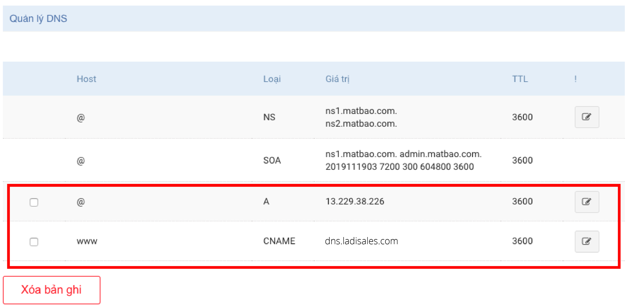Edit the NS record for @
644x307 pixels.
586,117
